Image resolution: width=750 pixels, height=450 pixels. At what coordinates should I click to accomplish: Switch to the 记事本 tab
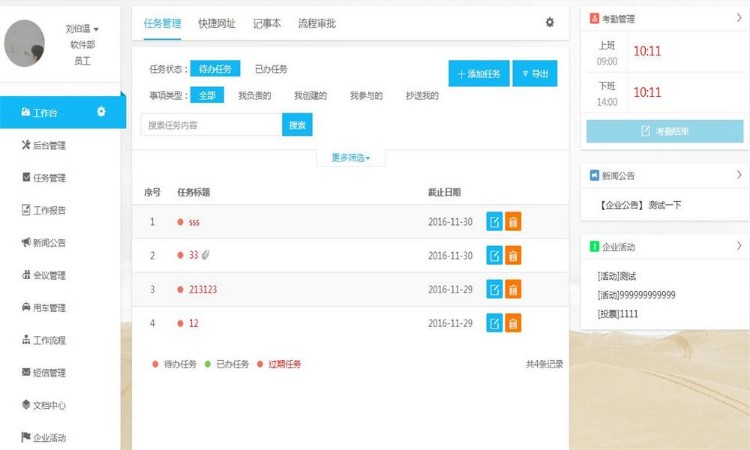click(x=267, y=23)
